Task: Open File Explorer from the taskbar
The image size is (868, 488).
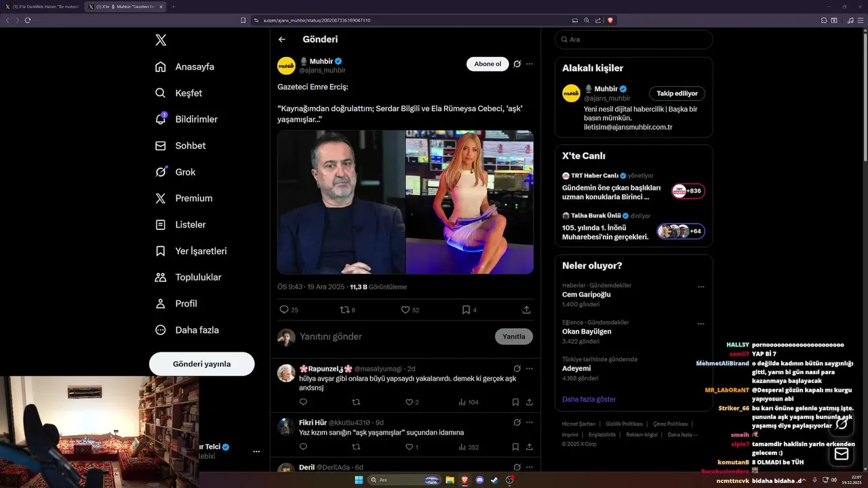Action: 450,480
